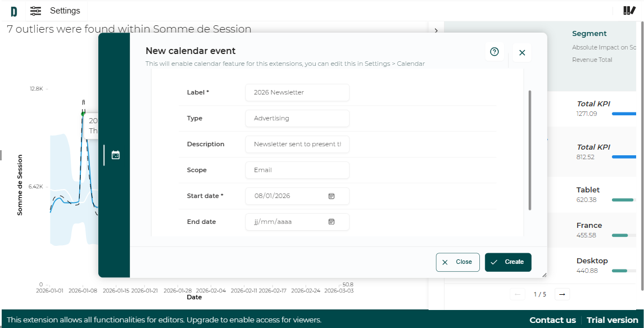The width and height of the screenshot is (644, 328).
Task: Open the Settings menu
Action: 65,11
